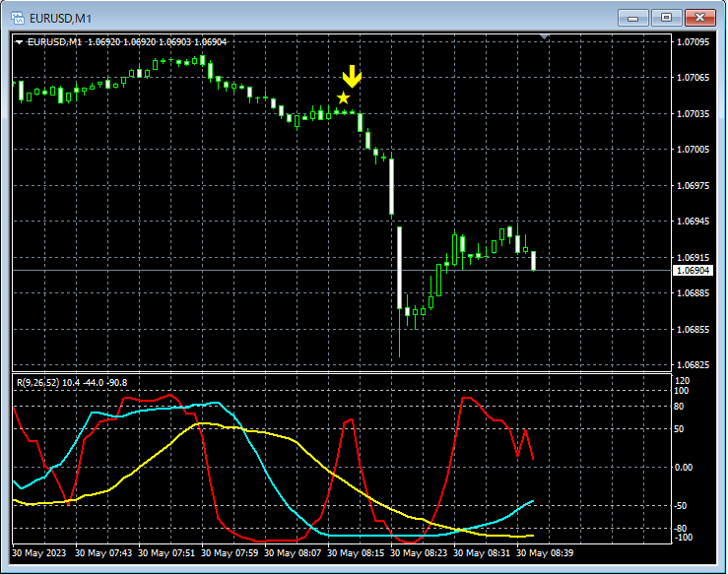Maximize the EURUSD,M1 chart window
The height and width of the screenshot is (574, 728).
click(666, 18)
